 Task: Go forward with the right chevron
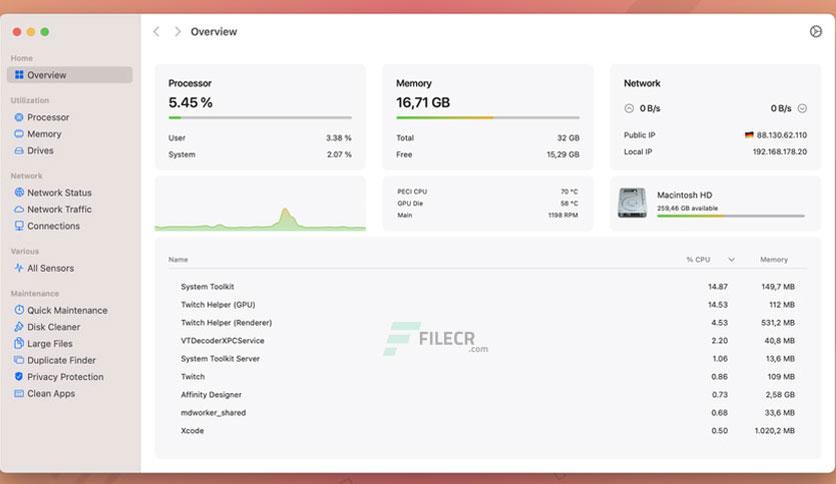click(178, 31)
